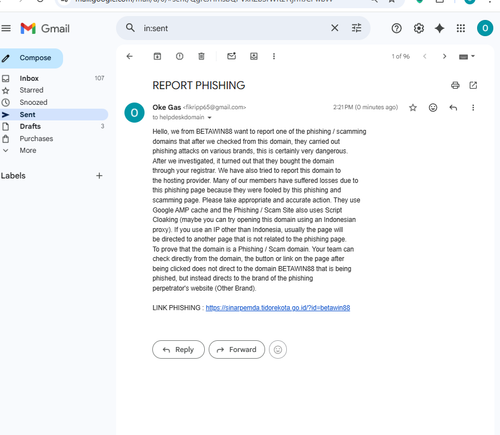Click the Forward button
Viewport: 500px width, 435px height.
(x=237, y=350)
